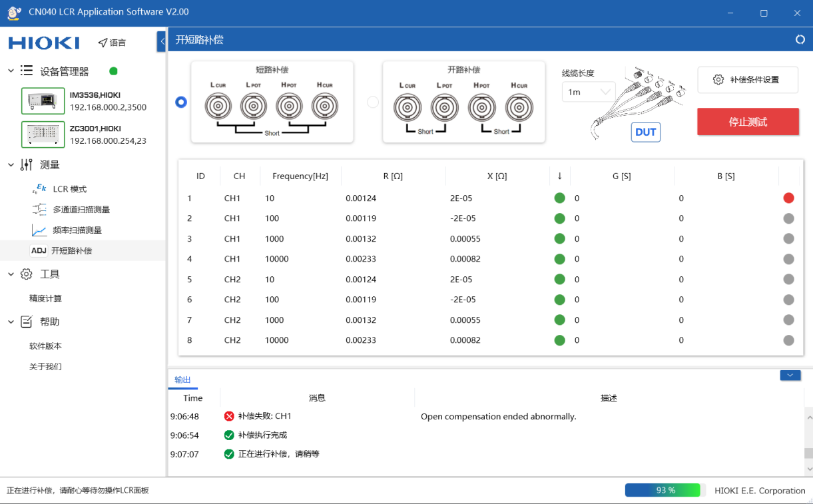The height and width of the screenshot is (504, 813).
Task: Open 精度计算 tool
Action: coord(45,298)
